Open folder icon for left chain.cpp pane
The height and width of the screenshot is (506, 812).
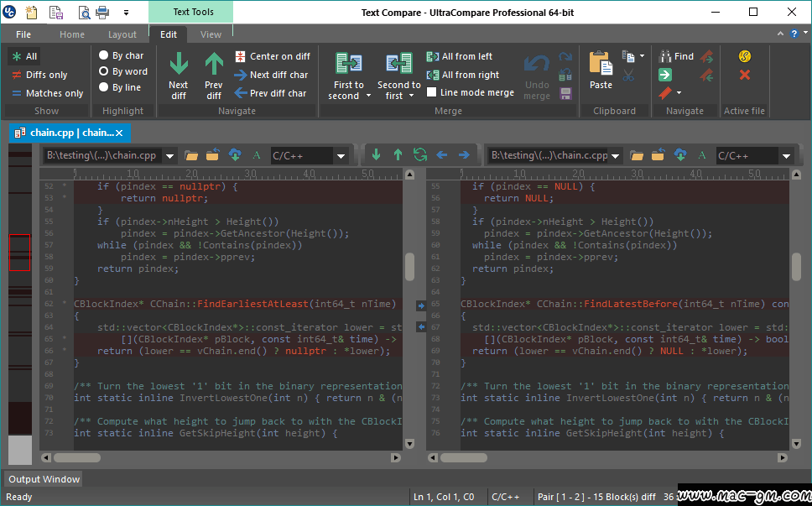point(191,155)
